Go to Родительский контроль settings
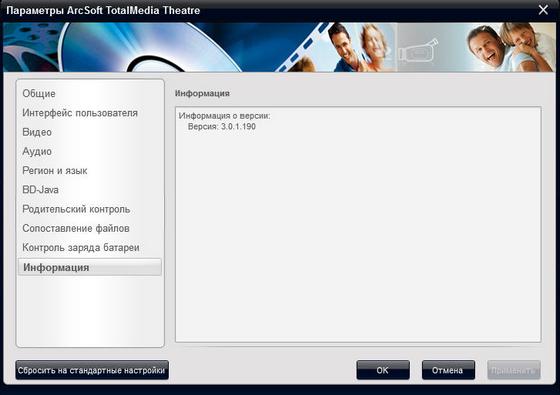The width and height of the screenshot is (560, 395). click(76, 209)
